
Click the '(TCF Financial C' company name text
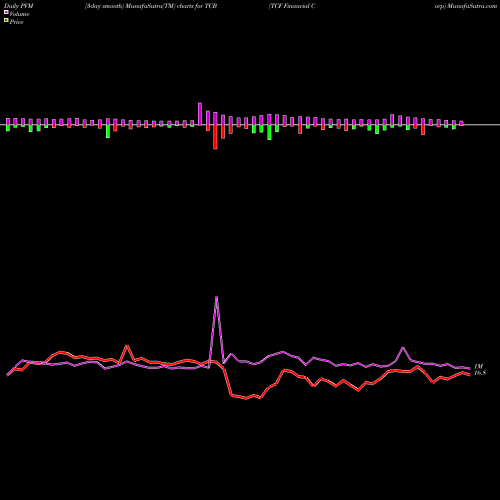click(x=292, y=6)
